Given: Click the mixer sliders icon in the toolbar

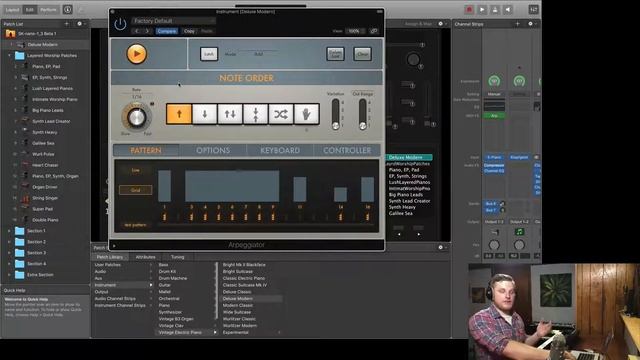Looking at the screenshot, I should pyautogui.click(x=533, y=9).
